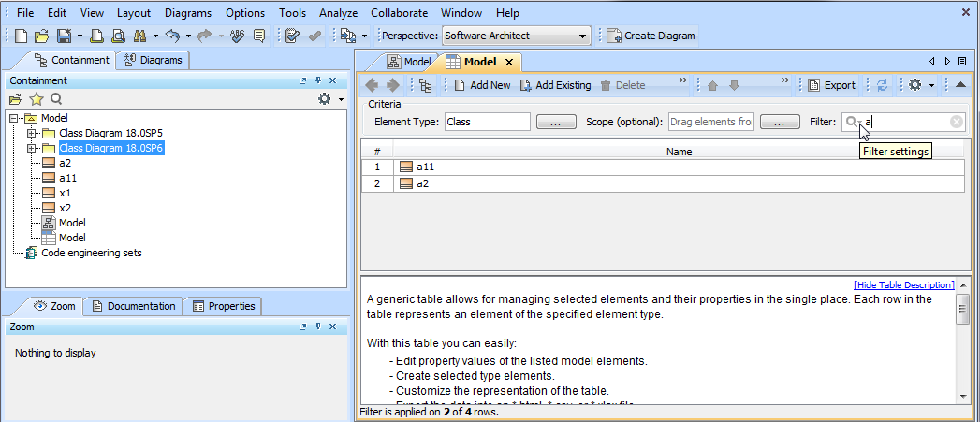This screenshot has height=422, width=980.
Task: Click the New Project icon in toolbar
Action: [x=22, y=36]
